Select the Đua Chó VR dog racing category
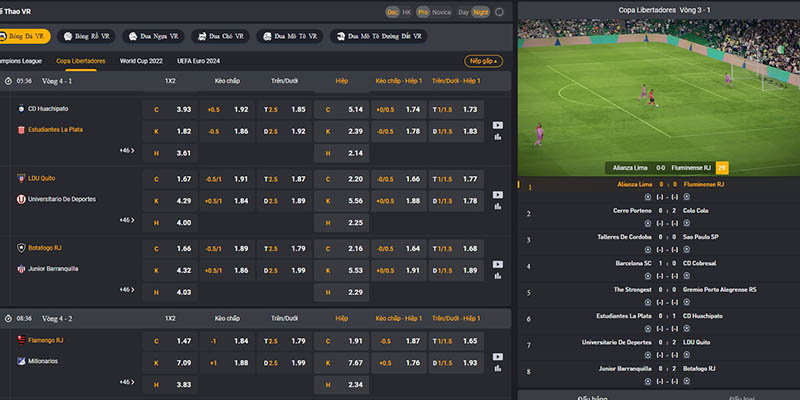Screen dimensions: 800x400 (222, 36)
